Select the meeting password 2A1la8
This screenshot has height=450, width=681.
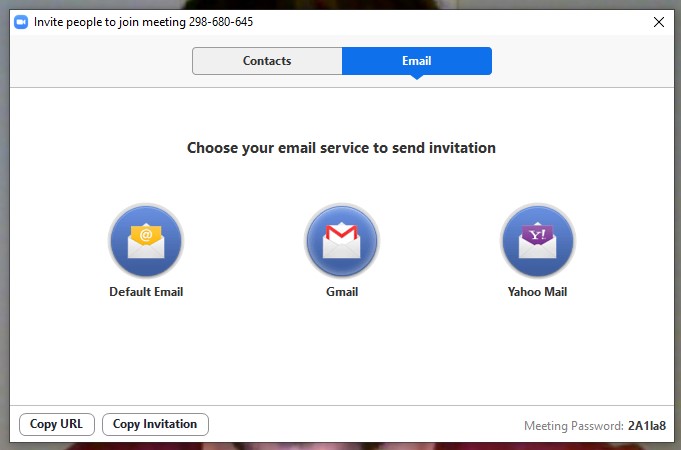[647, 426]
